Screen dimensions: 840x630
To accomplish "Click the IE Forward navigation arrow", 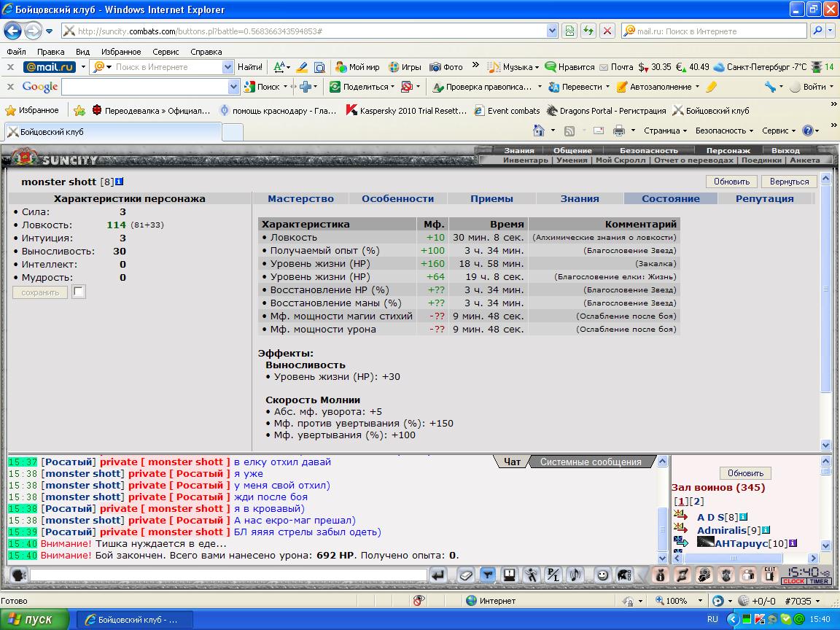I will (x=34, y=31).
